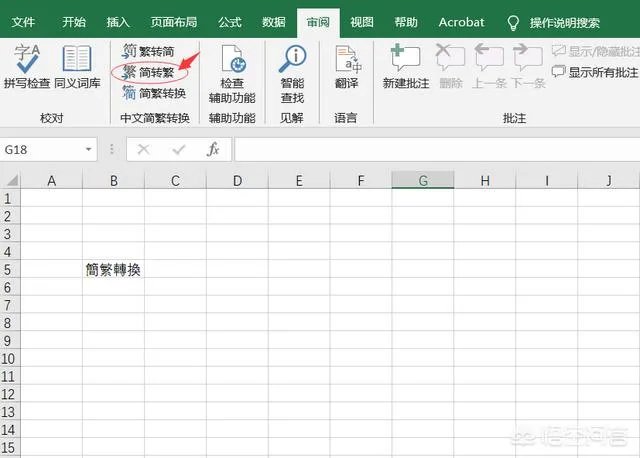The image size is (640, 458).
Task: Select column C header
Action: tap(176, 180)
